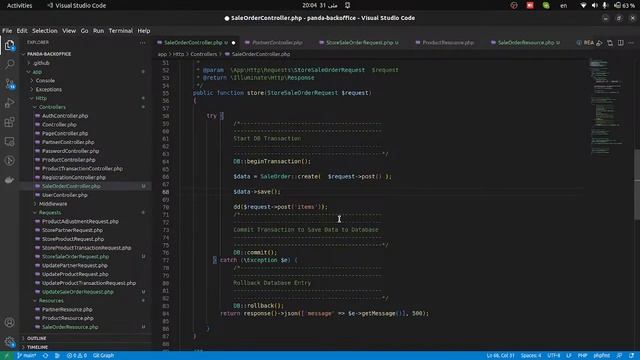Click the open changes icon in editor toolbar
Image resolution: width=640 pixels, height=360 pixels.
tap(610, 42)
